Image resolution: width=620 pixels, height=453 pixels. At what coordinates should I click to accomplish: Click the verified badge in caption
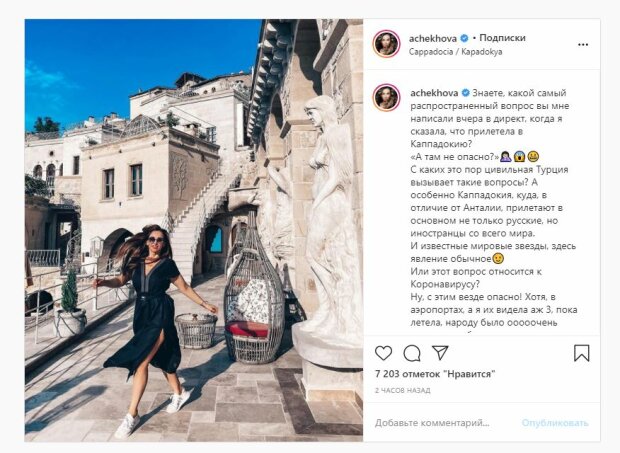[465, 93]
